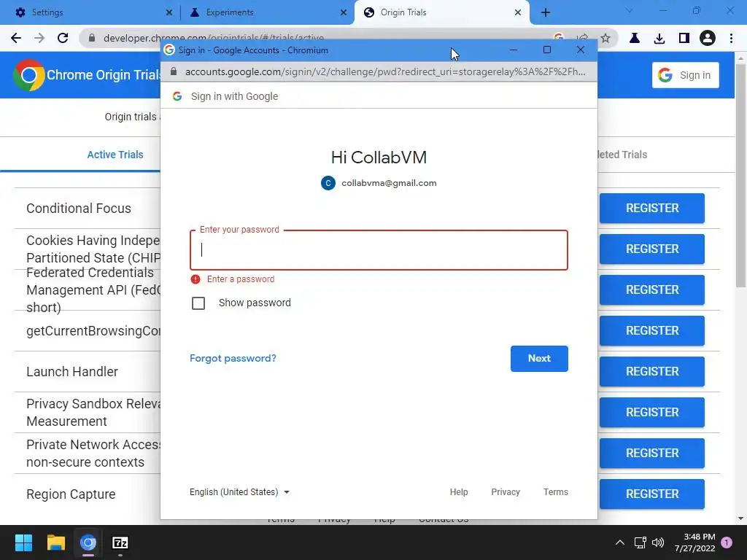Open the notification center badge

click(727, 542)
